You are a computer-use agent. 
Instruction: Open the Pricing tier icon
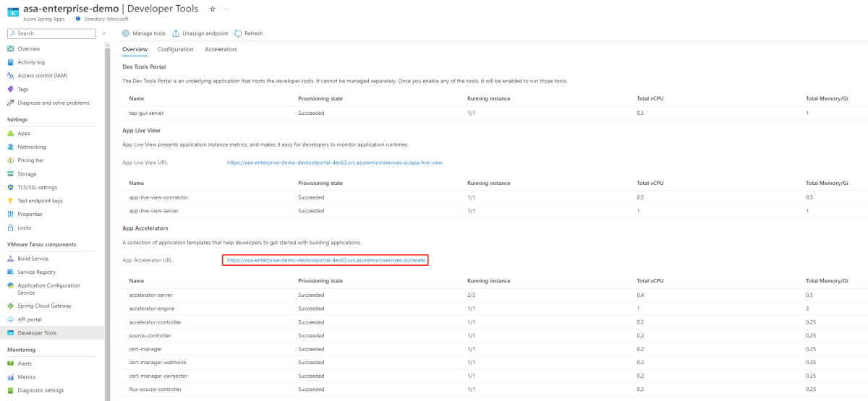10,160
